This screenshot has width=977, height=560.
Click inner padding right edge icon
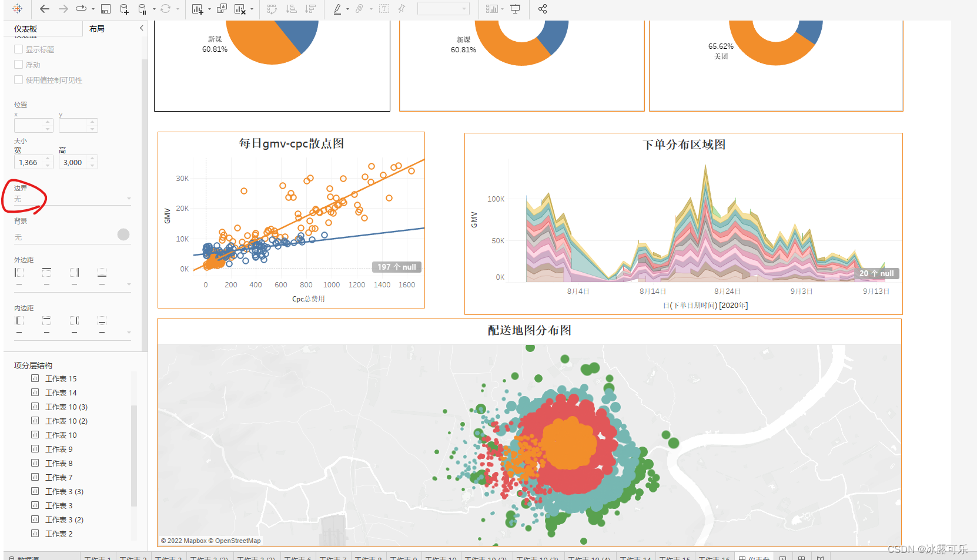(75, 320)
